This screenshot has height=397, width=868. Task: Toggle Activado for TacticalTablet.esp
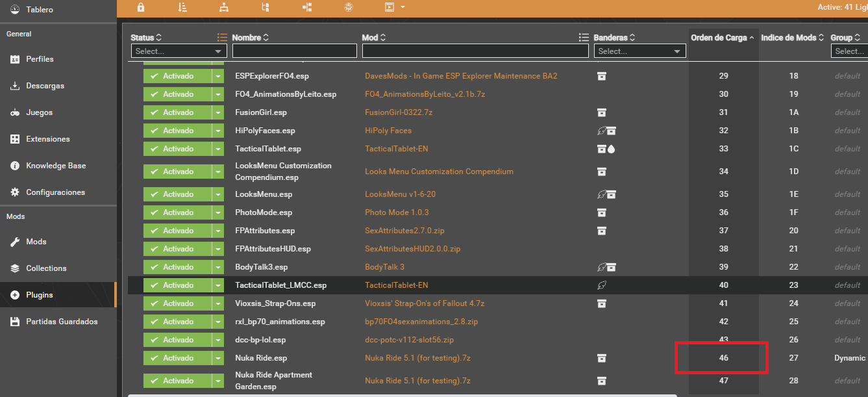[x=177, y=149]
